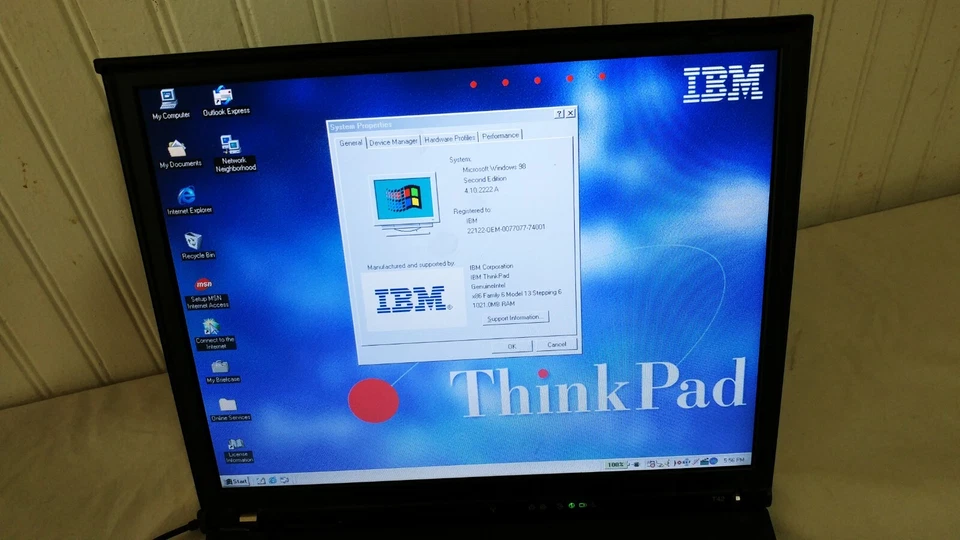Click Internet Explorer quick launch icon
Screen dimensions: 960x540
[x=272, y=481]
